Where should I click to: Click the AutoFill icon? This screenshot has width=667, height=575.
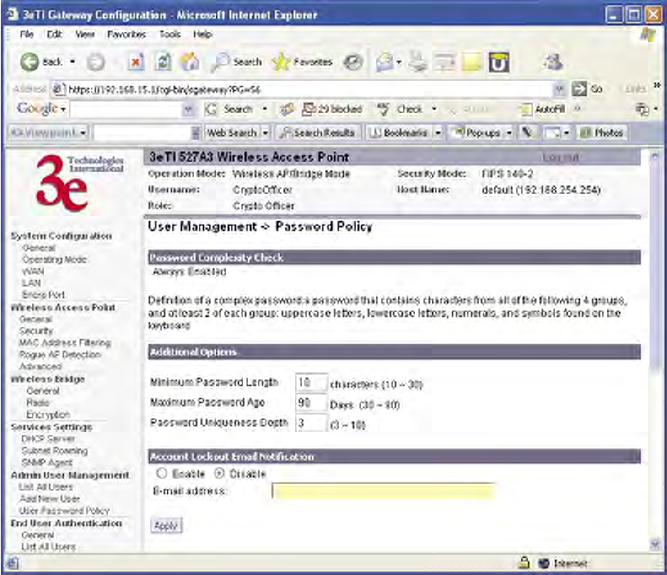pos(526,109)
